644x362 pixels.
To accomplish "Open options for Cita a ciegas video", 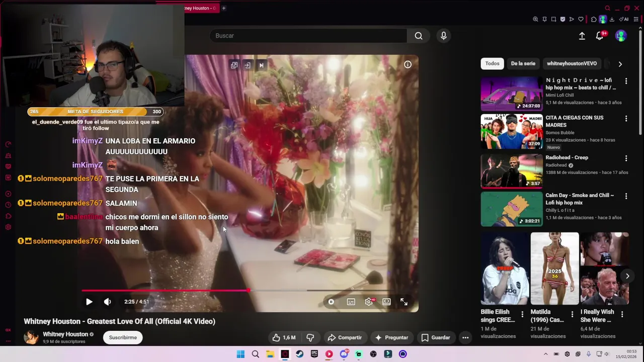I will (x=626, y=119).
